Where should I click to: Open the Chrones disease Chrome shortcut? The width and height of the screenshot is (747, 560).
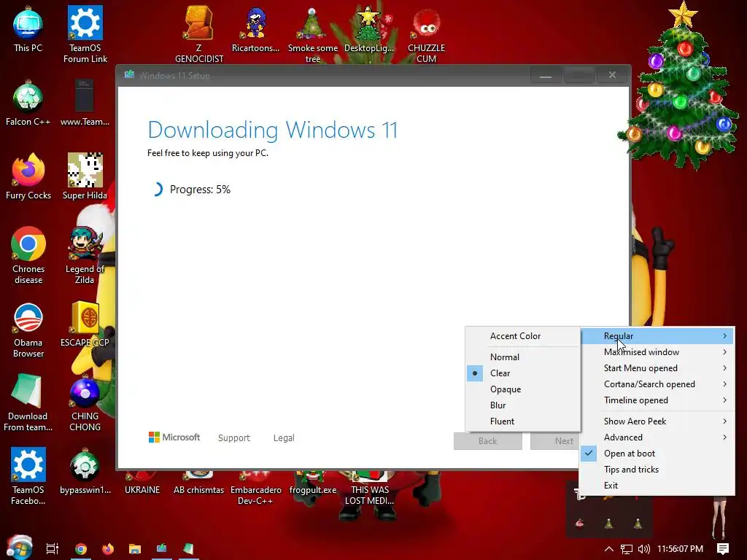coord(28,255)
